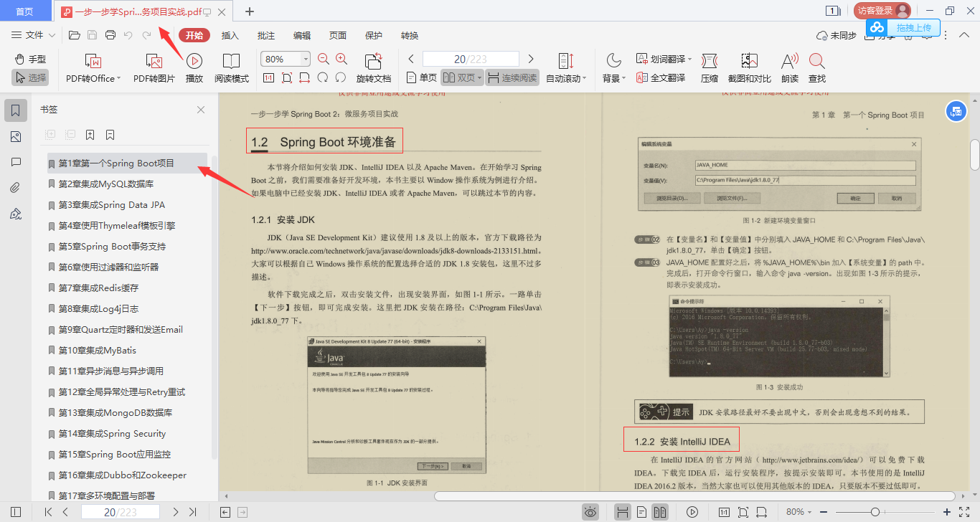This screenshot has height=522, width=980.
Task: Close the 书签 bookmarks panel
Action: pyautogui.click(x=201, y=110)
